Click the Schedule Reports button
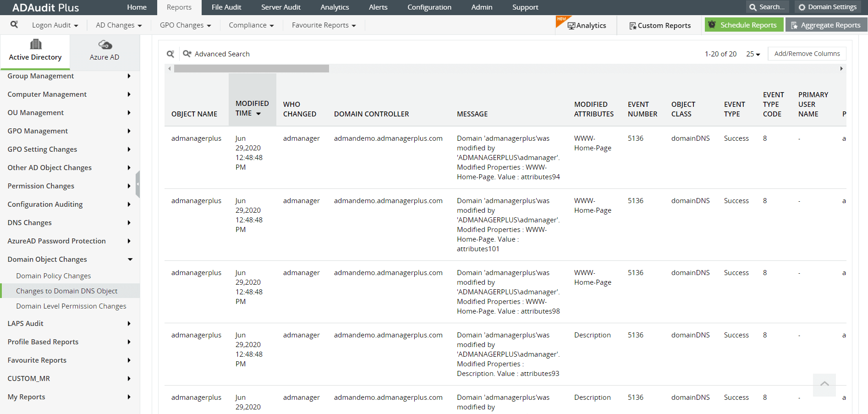 pyautogui.click(x=743, y=25)
